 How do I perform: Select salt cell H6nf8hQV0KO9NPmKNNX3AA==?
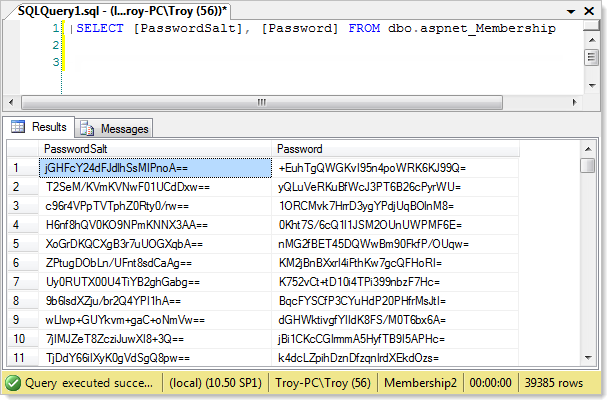(155, 225)
